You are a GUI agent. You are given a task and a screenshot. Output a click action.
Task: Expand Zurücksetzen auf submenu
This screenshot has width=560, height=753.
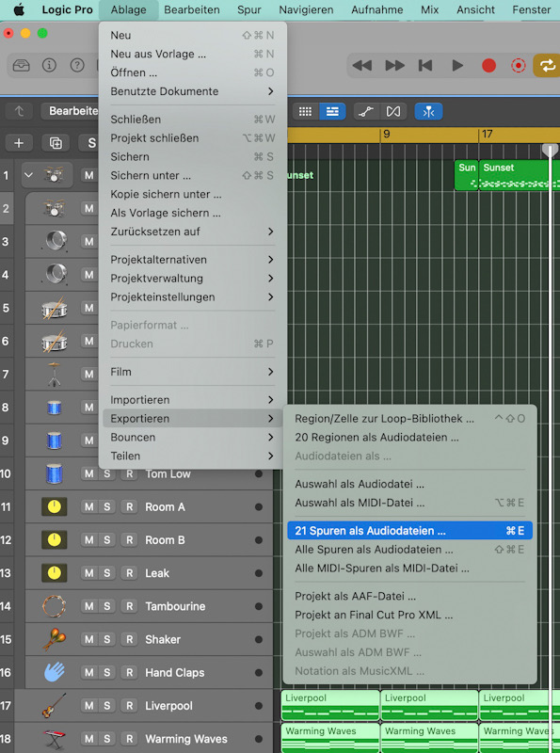point(193,232)
